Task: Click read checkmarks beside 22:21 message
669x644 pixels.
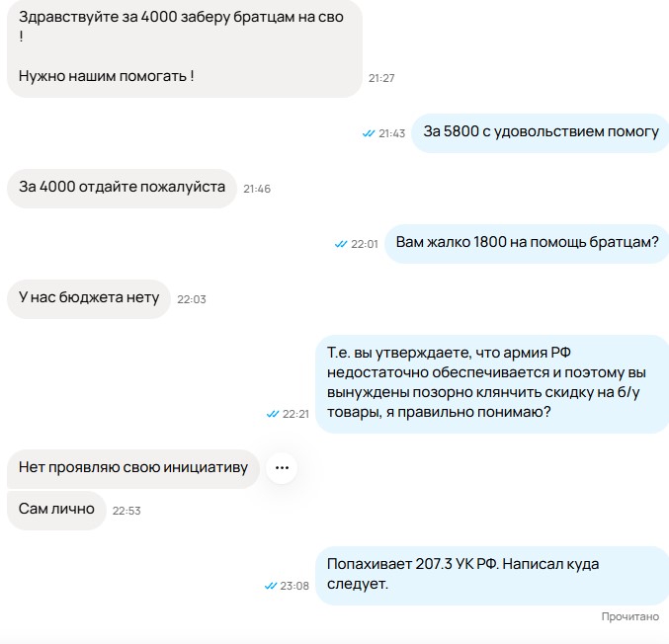Action: tap(273, 414)
